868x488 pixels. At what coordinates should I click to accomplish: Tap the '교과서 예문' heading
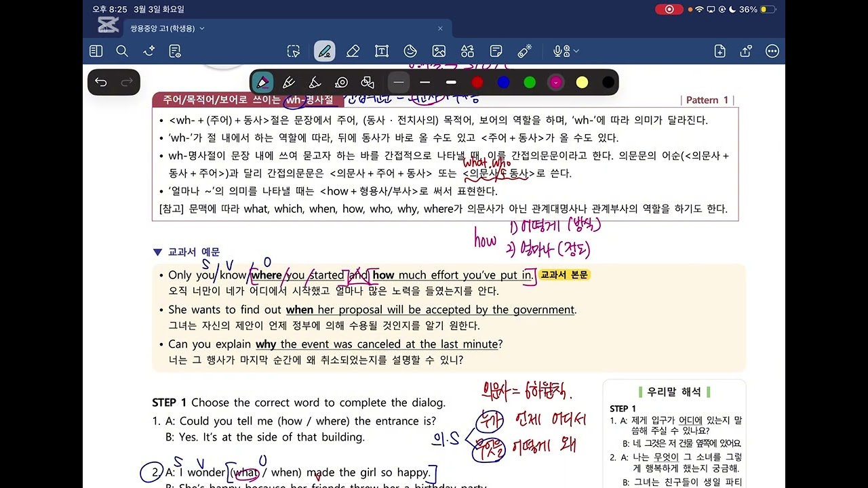(194, 251)
